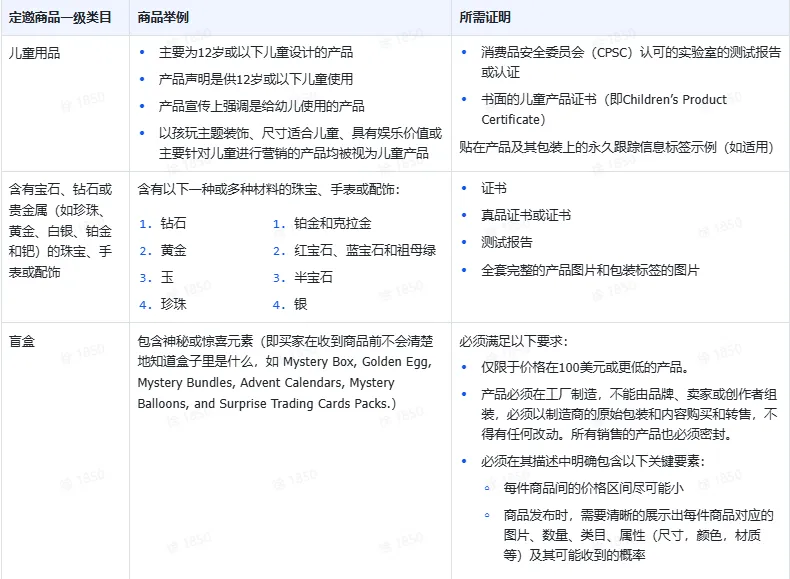Select list item '黄金'
This screenshot has width=790, height=579.
173,250
